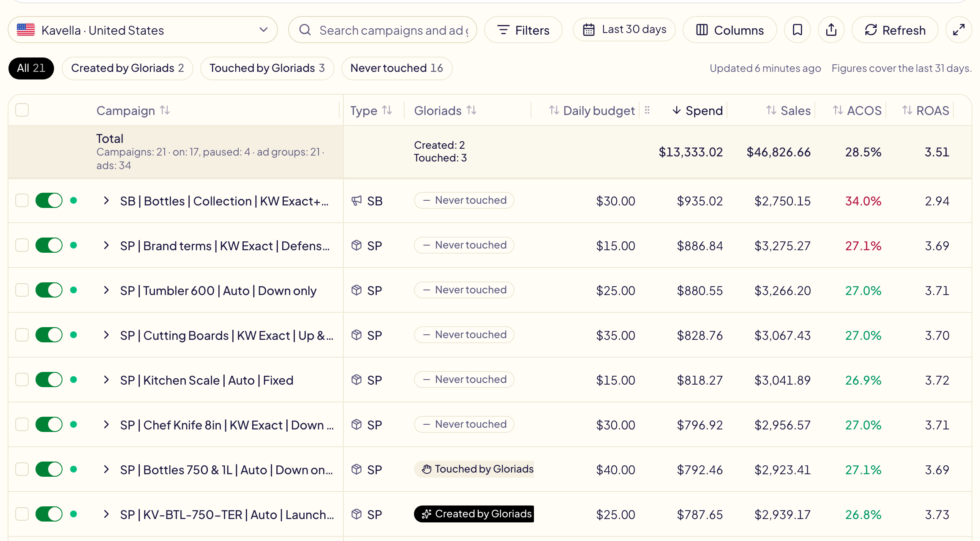Click the Search campaigns input field
Screen dimensions: 980x541
coord(383,30)
